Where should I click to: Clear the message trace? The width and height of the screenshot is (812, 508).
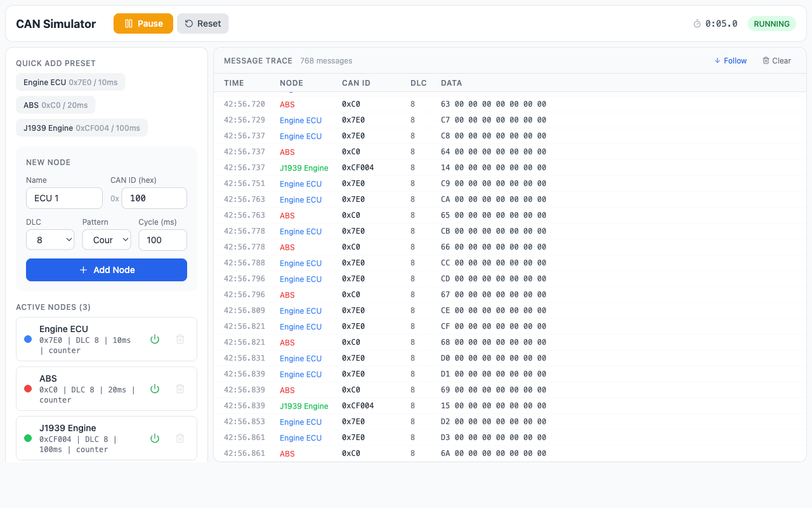pyautogui.click(x=776, y=61)
